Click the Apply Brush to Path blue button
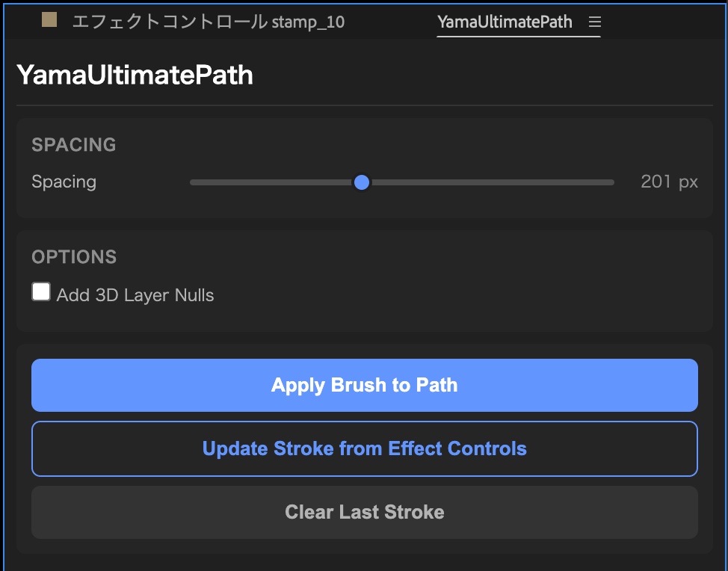Viewport: 728px width, 571px height. point(364,385)
